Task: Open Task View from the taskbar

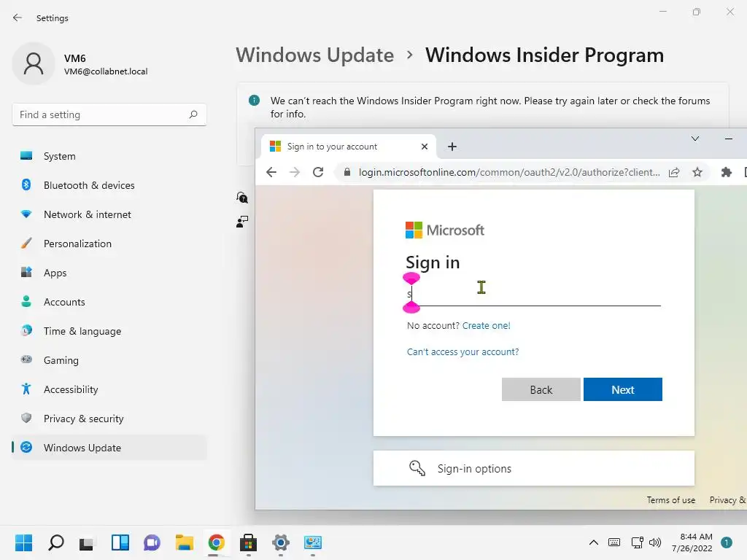Action: tap(88, 542)
